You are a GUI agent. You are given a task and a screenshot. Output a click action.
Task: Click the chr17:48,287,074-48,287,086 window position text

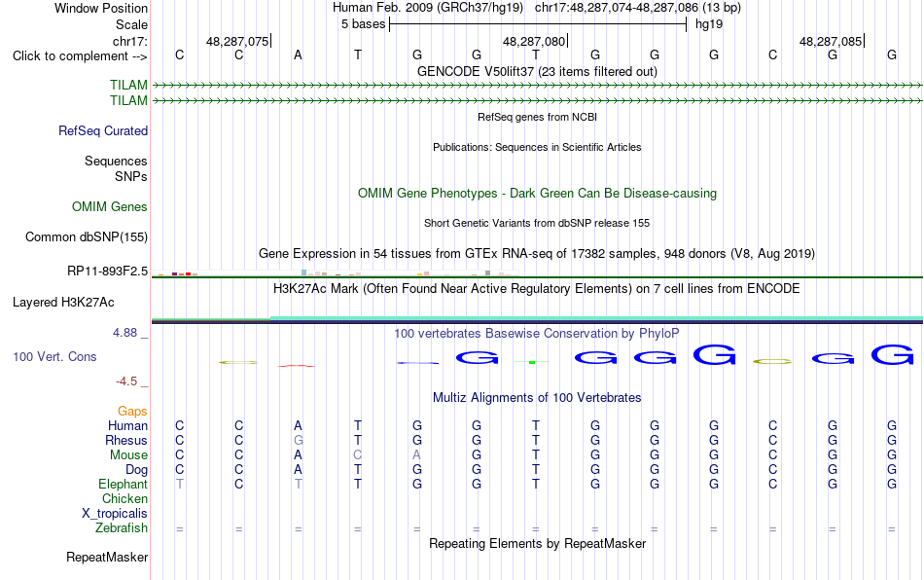[x=617, y=8]
